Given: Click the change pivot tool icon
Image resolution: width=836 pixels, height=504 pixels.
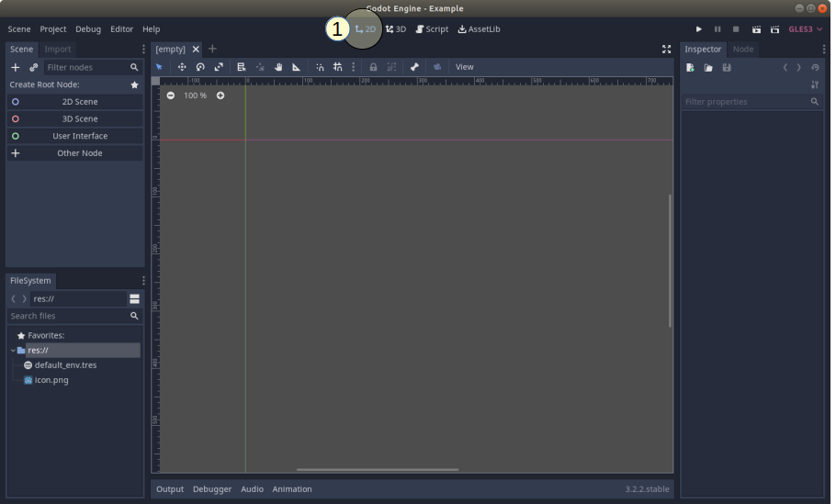Looking at the screenshot, I should point(260,67).
